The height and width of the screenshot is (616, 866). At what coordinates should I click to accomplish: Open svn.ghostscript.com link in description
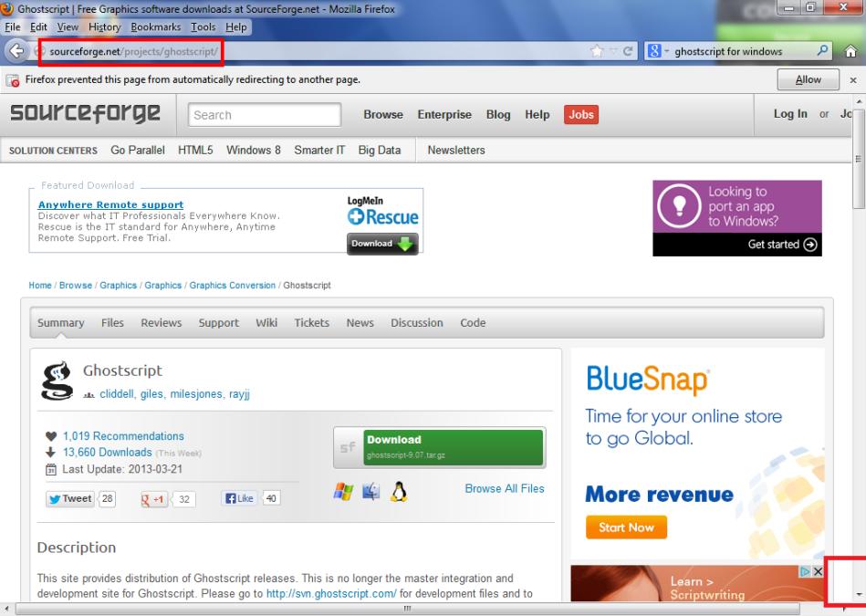331,593
